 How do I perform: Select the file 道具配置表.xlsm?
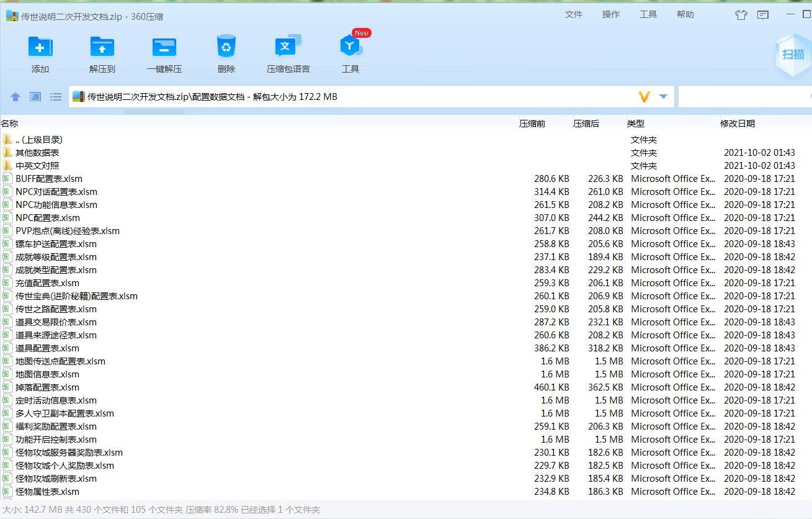pyautogui.click(x=47, y=348)
